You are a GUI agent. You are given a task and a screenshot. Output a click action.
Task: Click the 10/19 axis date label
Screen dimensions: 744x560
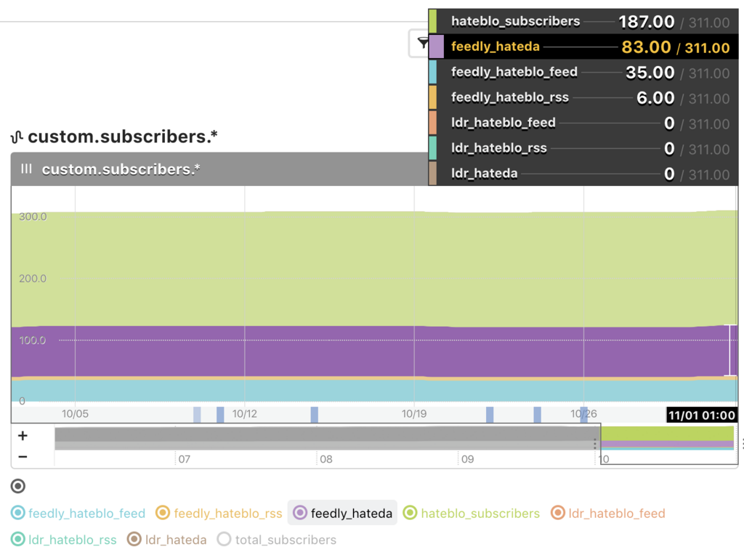(x=413, y=413)
